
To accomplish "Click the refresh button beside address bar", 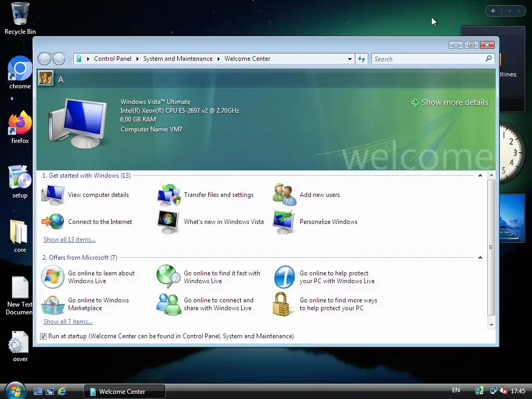I will coord(362,59).
